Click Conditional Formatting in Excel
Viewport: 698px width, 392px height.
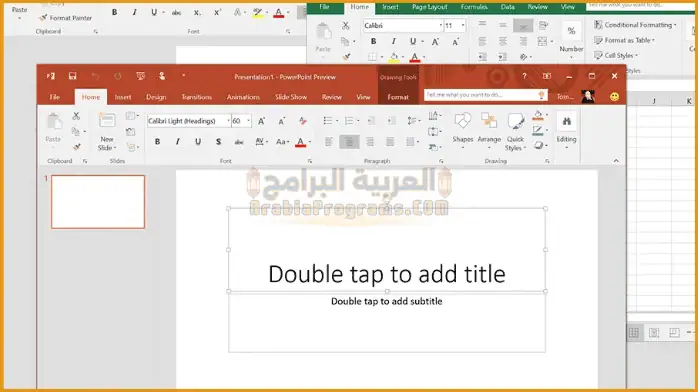(635, 25)
